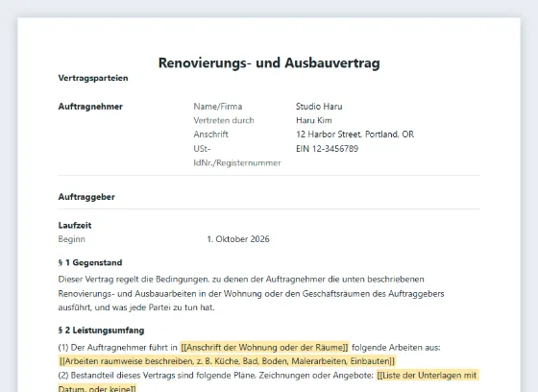Select the date '1. Oktober 2026'

click(x=238, y=239)
